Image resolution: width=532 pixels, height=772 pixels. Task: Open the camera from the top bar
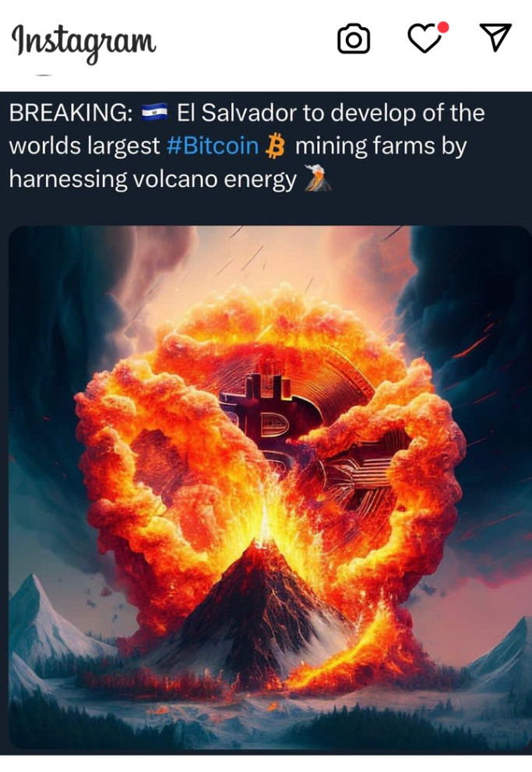(x=354, y=39)
